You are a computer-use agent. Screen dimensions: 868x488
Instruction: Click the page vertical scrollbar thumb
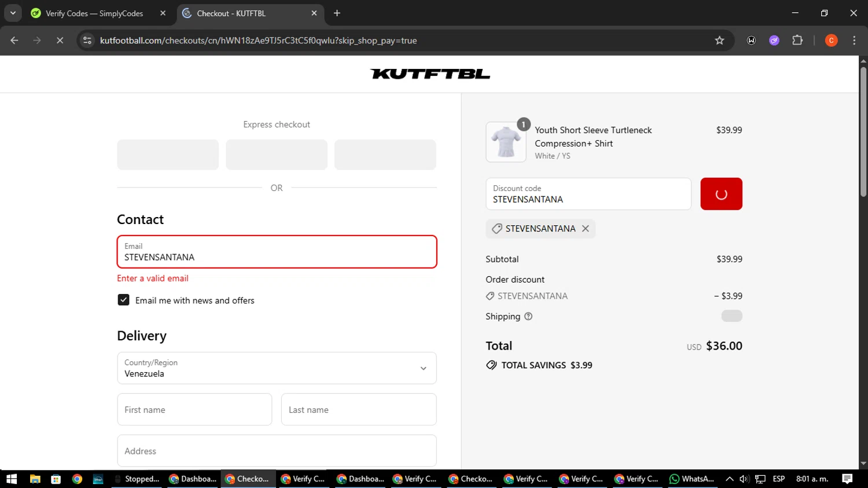(x=863, y=132)
